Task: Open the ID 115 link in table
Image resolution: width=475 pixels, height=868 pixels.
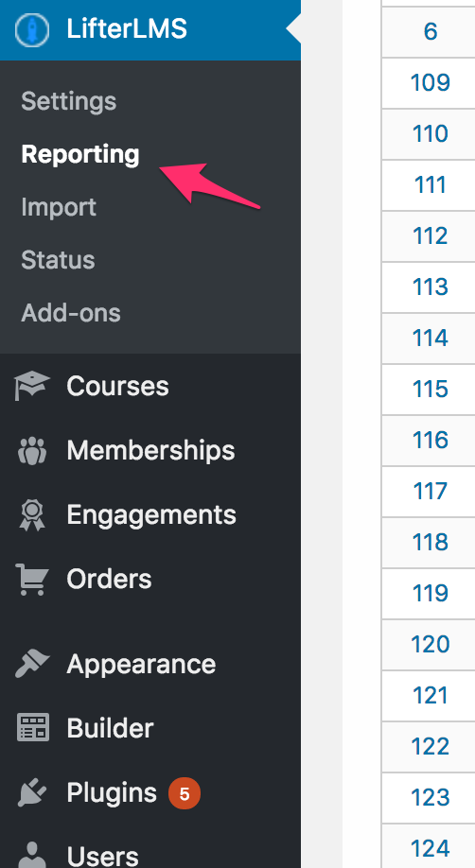Action: (431, 389)
